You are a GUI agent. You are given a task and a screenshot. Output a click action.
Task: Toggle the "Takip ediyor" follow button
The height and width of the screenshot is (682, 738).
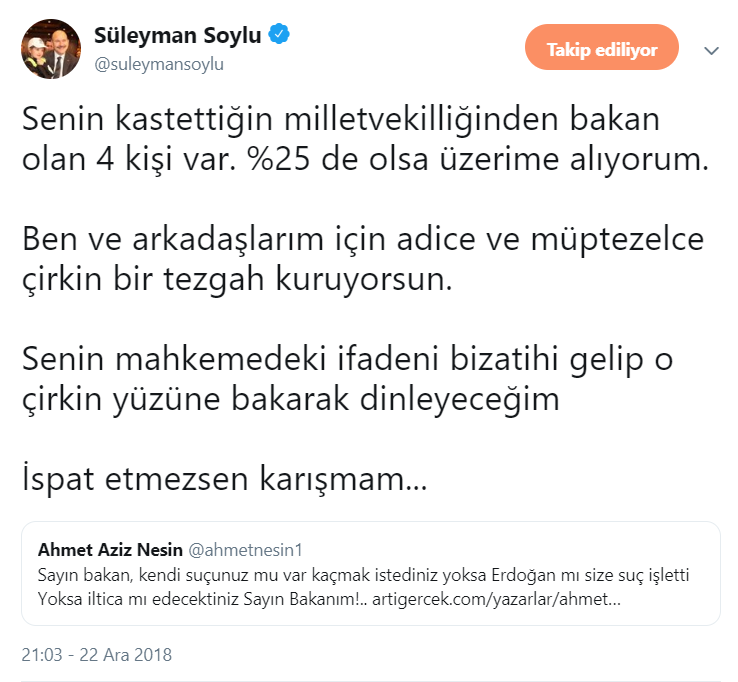[601, 49]
